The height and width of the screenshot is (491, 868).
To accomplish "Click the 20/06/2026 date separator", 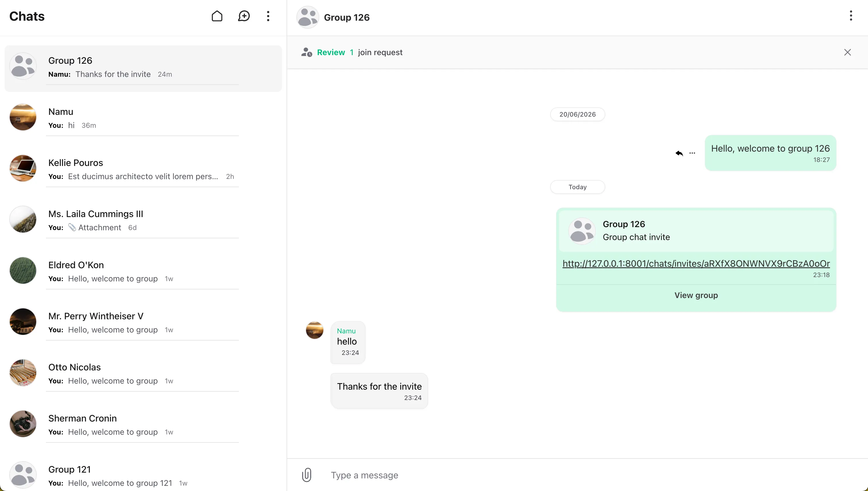I will [x=577, y=114].
